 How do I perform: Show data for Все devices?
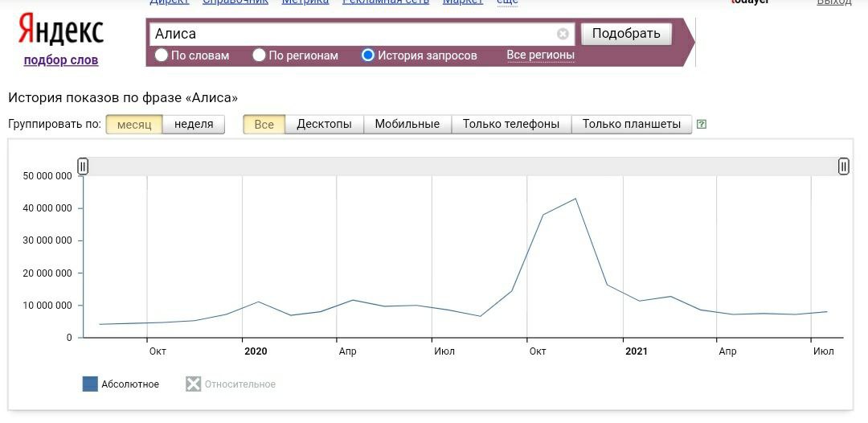[x=264, y=125]
